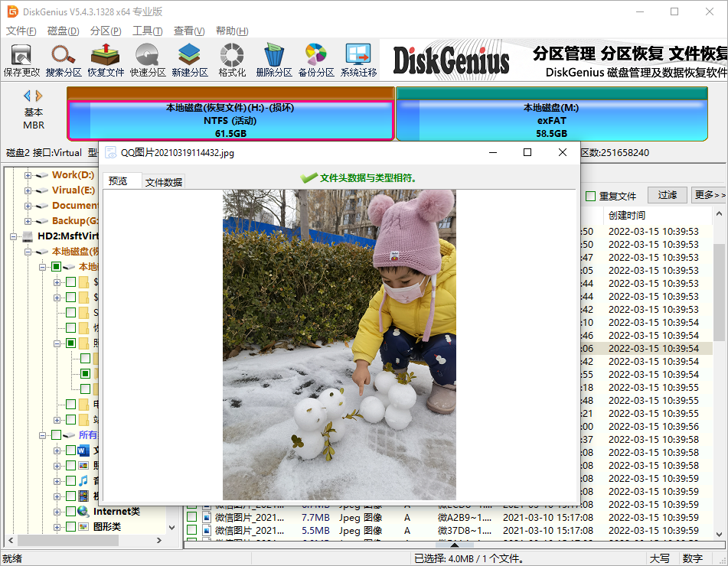
Task: Expand the Virual(E:) tree node
Action: pyautogui.click(x=28, y=190)
